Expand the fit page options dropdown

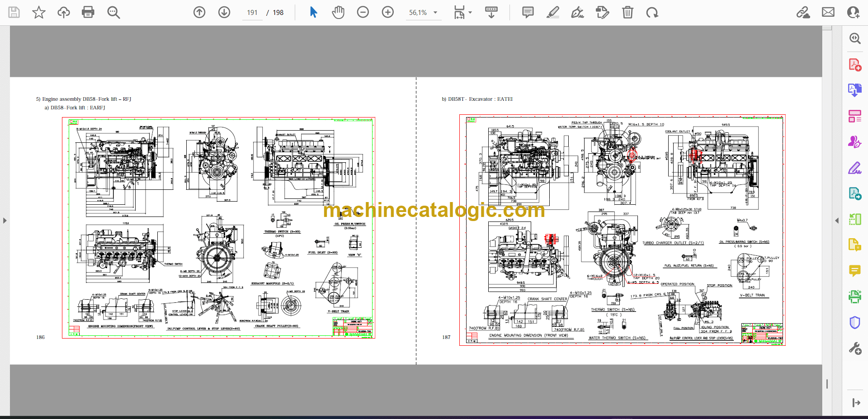click(470, 13)
